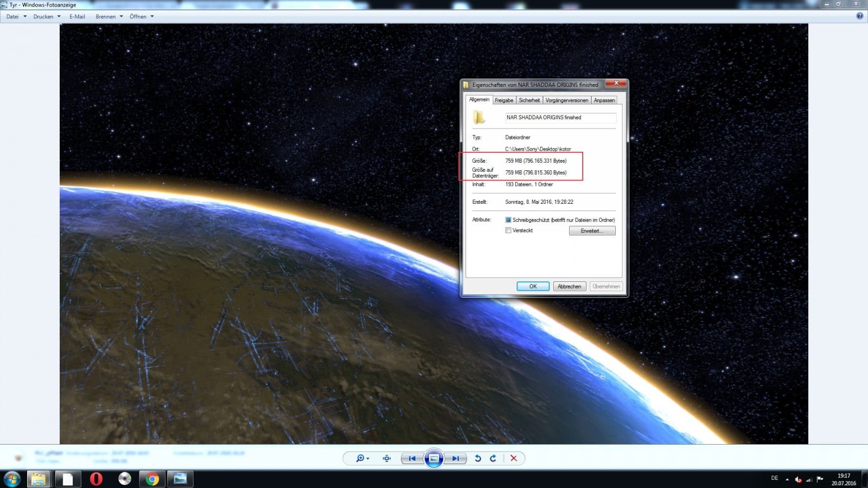The image size is (868, 488).
Task: Rotate the picture counterclockwise
Action: click(478, 459)
